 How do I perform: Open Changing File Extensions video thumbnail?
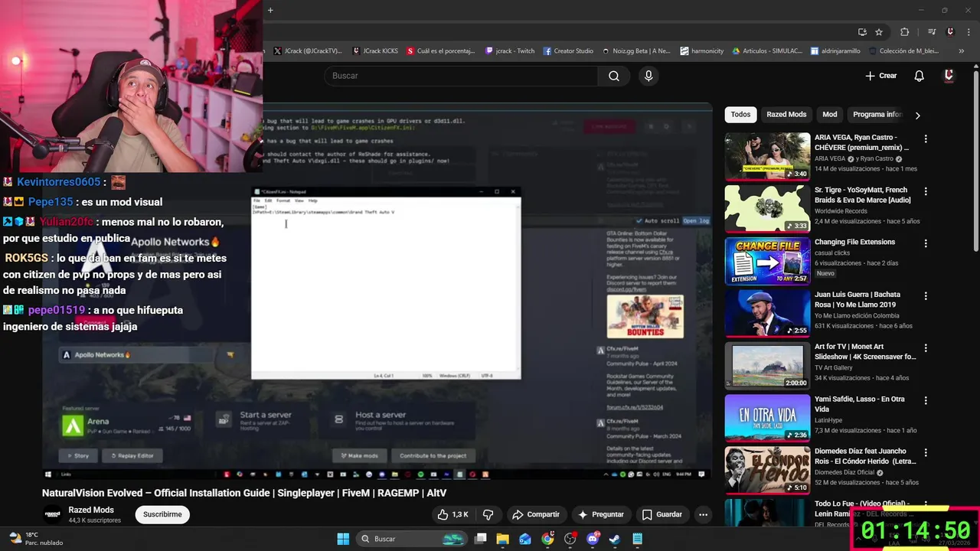pyautogui.click(x=767, y=261)
